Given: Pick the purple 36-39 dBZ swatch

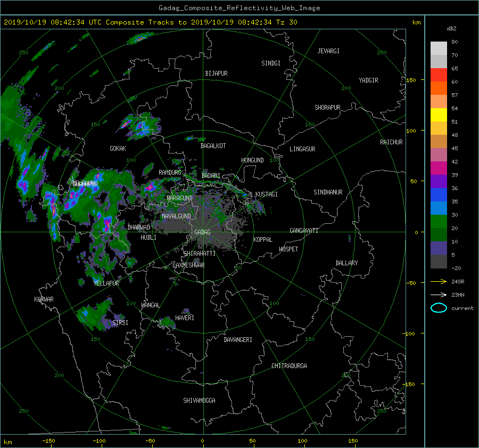Looking at the screenshot, I should pyautogui.click(x=439, y=182).
